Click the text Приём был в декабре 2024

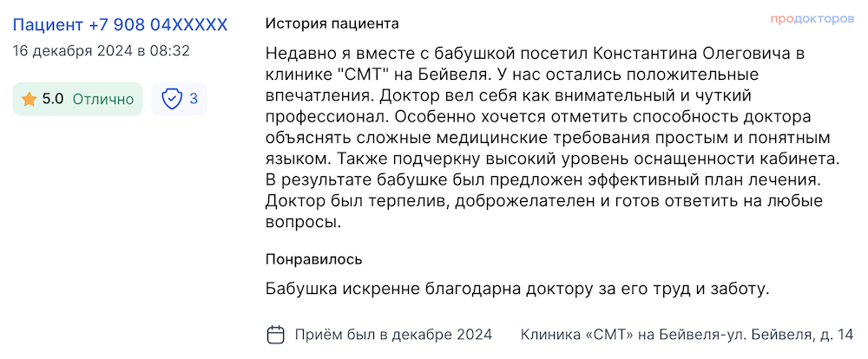393,335
